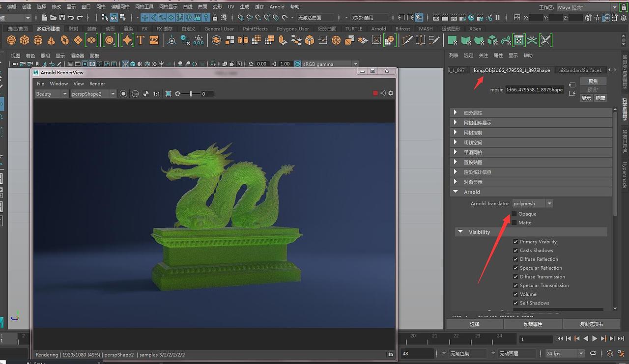Uncheck Diffuse Transmission
This screenshot has width=629, height=364.
[x=515, y=277]
